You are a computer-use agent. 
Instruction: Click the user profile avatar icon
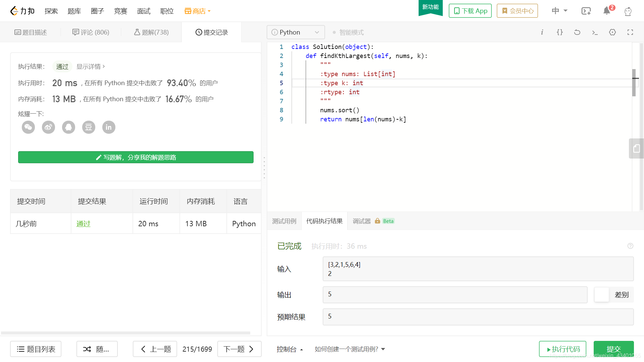(x=628, y=11)
